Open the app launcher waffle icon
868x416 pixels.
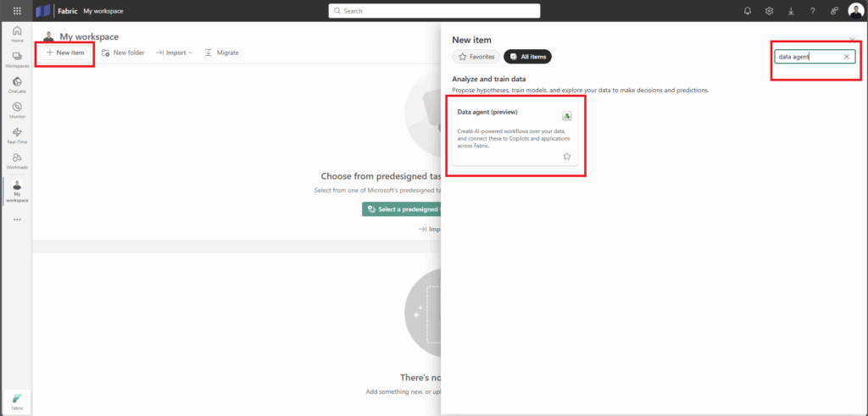(17, 11)
